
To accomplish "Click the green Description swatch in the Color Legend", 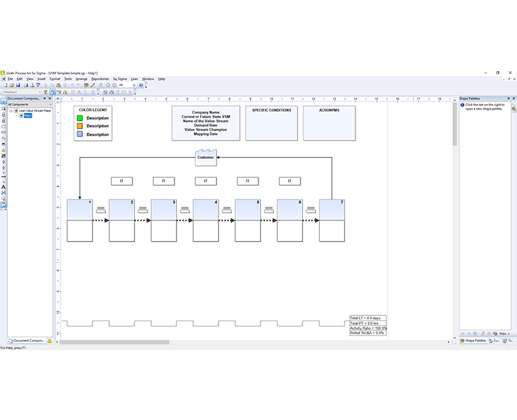I will (79, 118).
